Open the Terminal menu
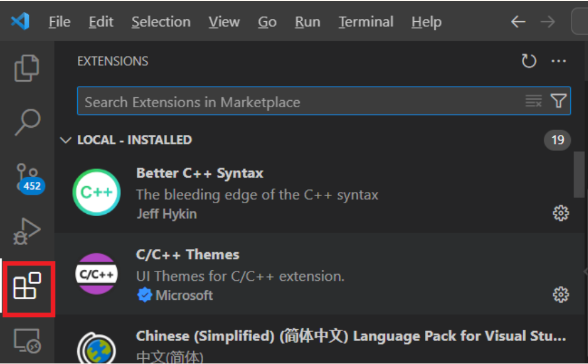This screenshot has width=588, height=364. click(366, 22)
